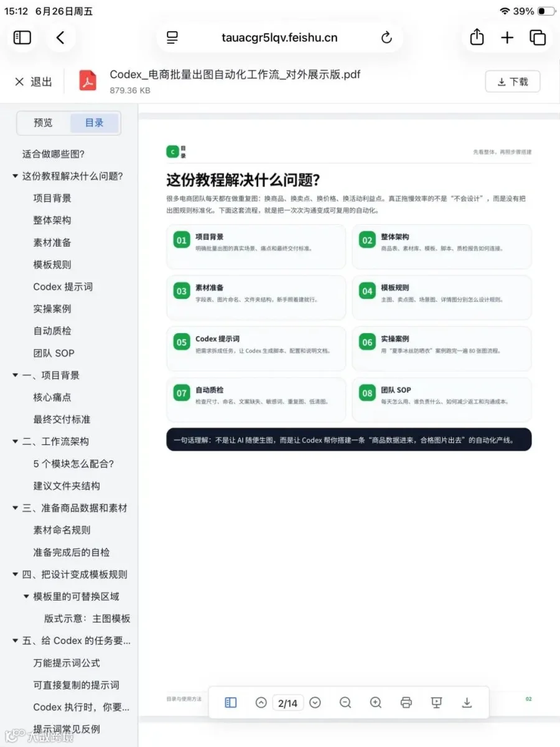The height and width of the screenshot is (747, 560).
Task: Jump to 建议文件夹结构 outline entry
Action: [67, 486]
